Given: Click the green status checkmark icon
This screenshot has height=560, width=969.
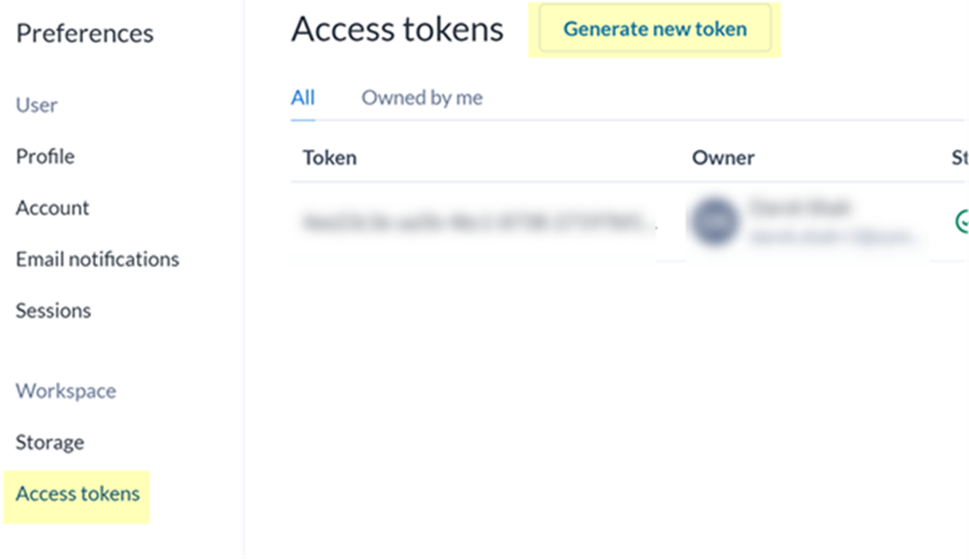Looking at the screenshot, I should (x=962, y=222).
